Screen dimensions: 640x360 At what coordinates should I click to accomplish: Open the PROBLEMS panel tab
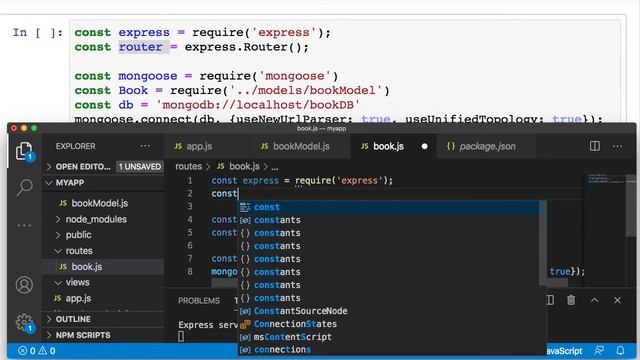(x=199, y=300)
